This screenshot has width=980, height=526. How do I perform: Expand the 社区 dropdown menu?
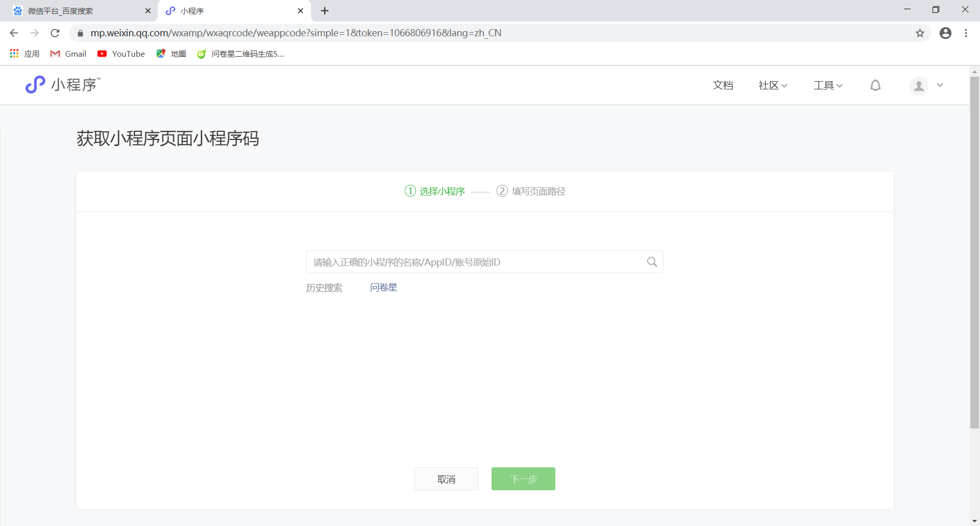coord(773,85)
